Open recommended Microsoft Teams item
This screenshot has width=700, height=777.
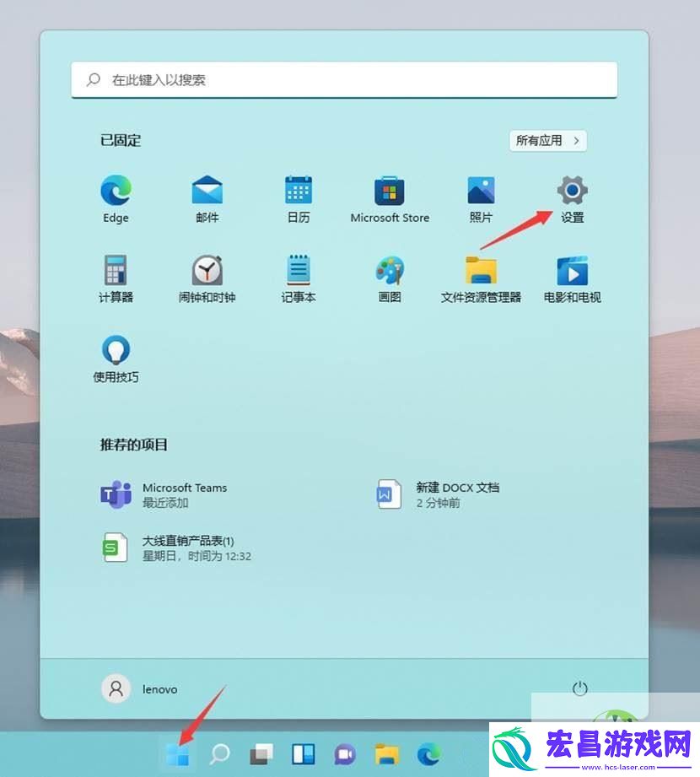(x=164, y=494)
